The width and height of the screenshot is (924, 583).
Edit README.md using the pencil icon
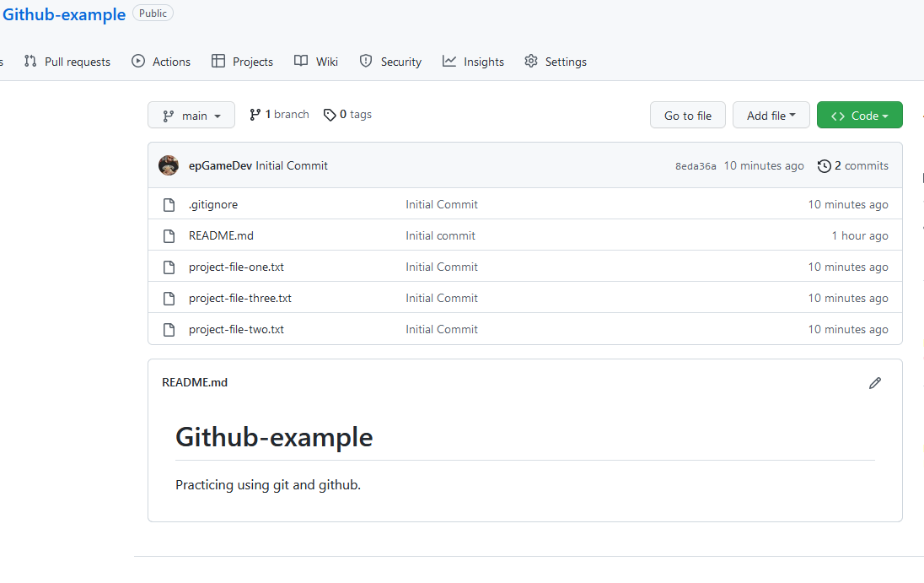click(x=874, y=383)
